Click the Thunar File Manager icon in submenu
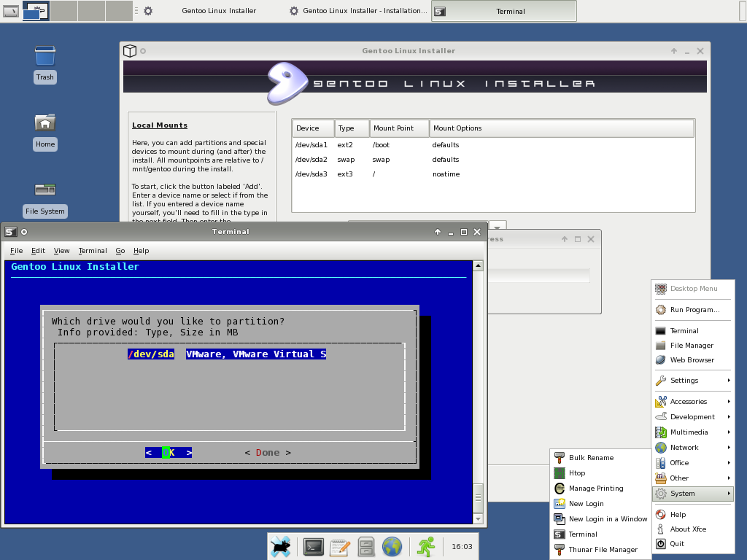 tap(560, 549)
